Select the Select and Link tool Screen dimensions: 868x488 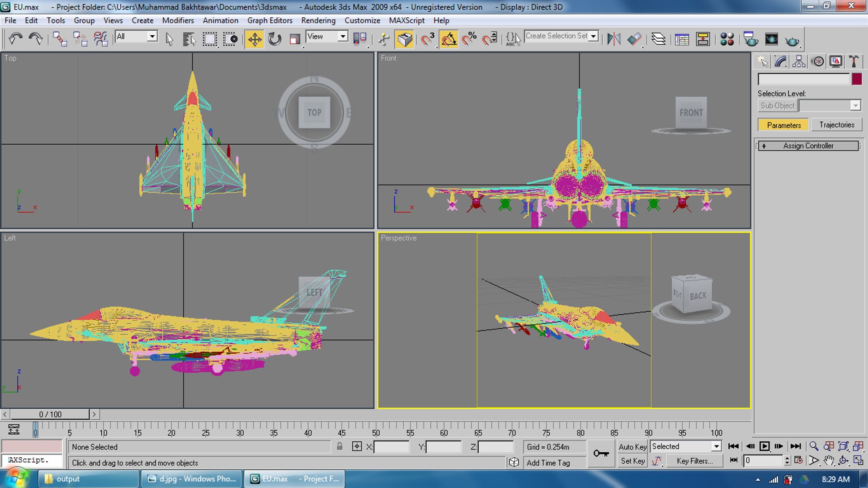point(60,39)
